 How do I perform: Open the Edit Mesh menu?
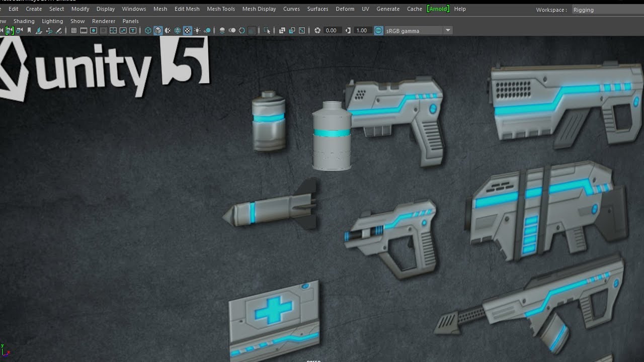pyautogui.click(x=187, y=9)
